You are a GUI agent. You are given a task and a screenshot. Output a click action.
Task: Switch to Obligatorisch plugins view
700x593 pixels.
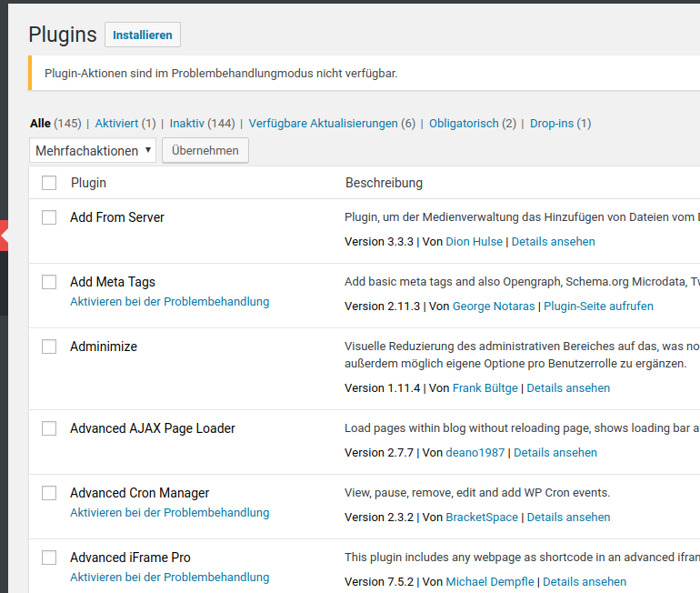pyautogui.click(x=464, y=124)
